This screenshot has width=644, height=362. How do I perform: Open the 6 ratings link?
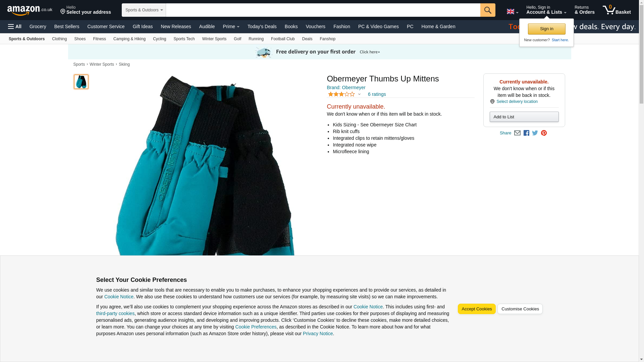tap(377, 94)
